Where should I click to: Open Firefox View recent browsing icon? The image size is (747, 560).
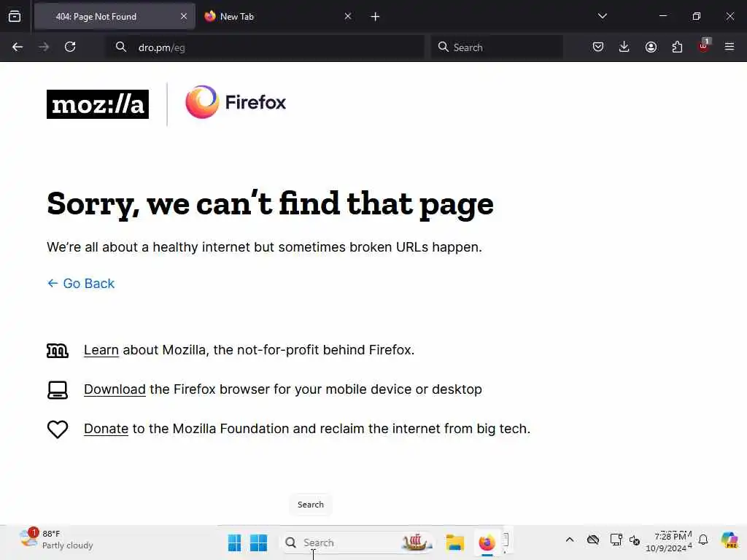pyautogui.click(x=15, y=16)
